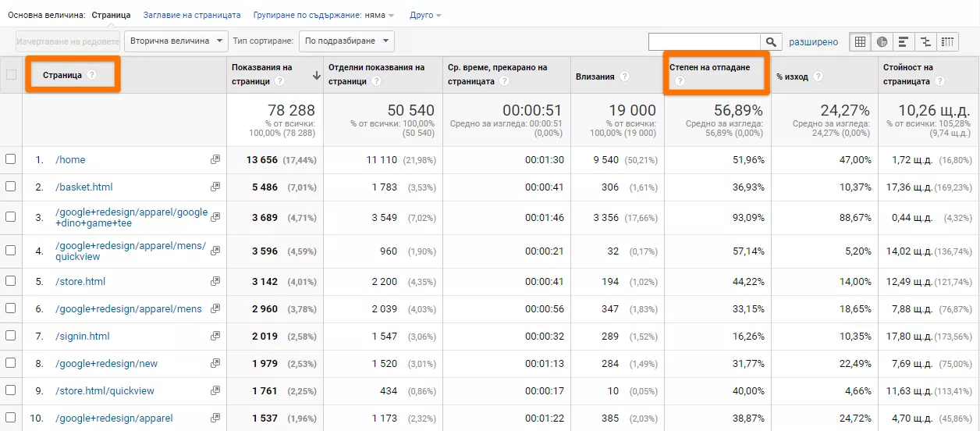Check the /google+redesign/new row checkbox
The width and height of the screenshot is (980, 431).
[11, 363]
